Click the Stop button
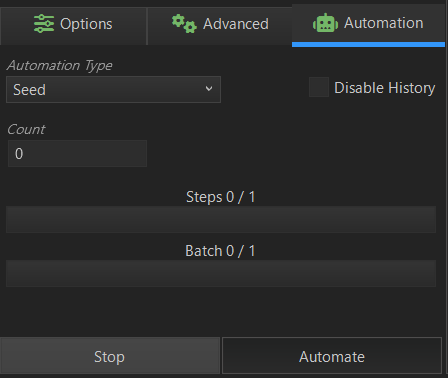Viewport: 448px width, 378px height. click(x=110, y=355)
